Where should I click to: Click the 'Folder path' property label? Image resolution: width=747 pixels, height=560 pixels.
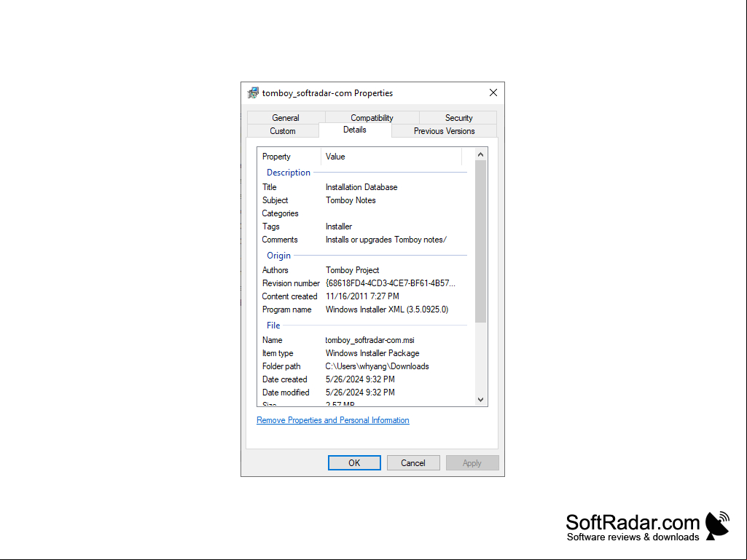point(281,366)
